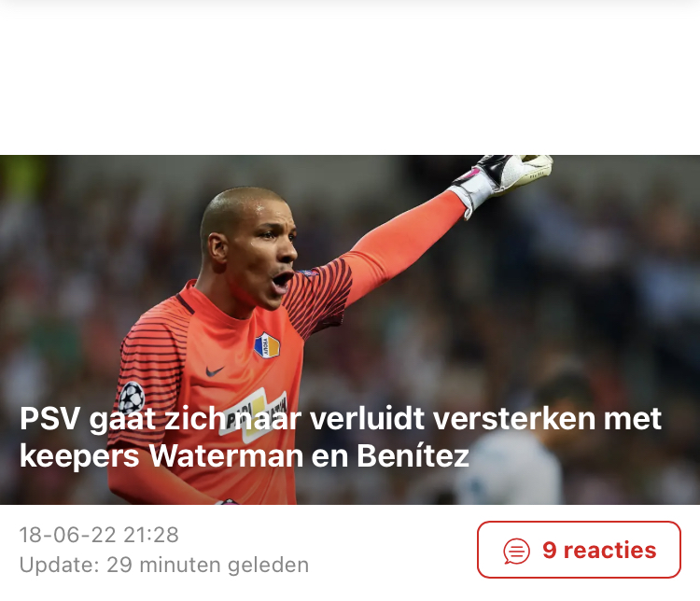Open the 9 reacties comments button

(x=579, y=550)
